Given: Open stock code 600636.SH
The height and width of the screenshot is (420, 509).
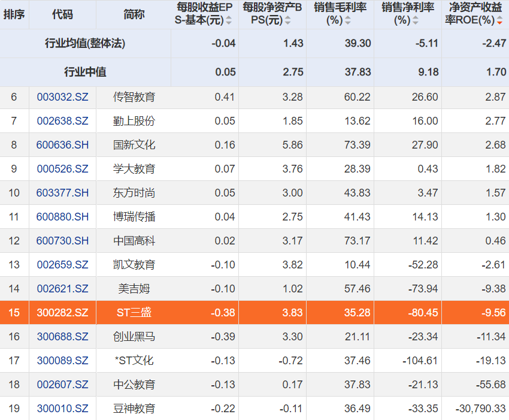Looking at the screenshot, I should tap(63, 145).
